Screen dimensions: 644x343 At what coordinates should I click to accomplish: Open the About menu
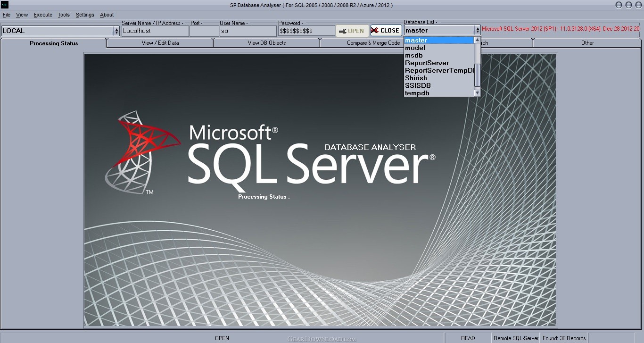point(107,15)
